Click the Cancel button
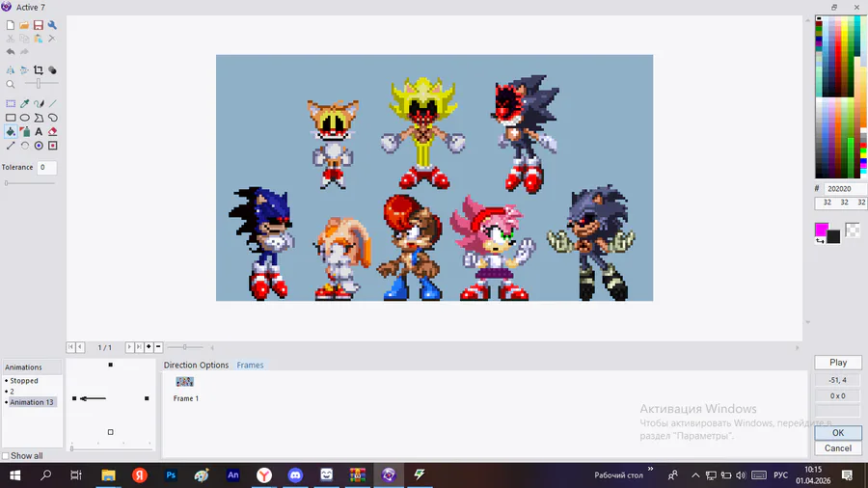Image resolution: width=868 pixels, height=488 pixels. [838, 448]
